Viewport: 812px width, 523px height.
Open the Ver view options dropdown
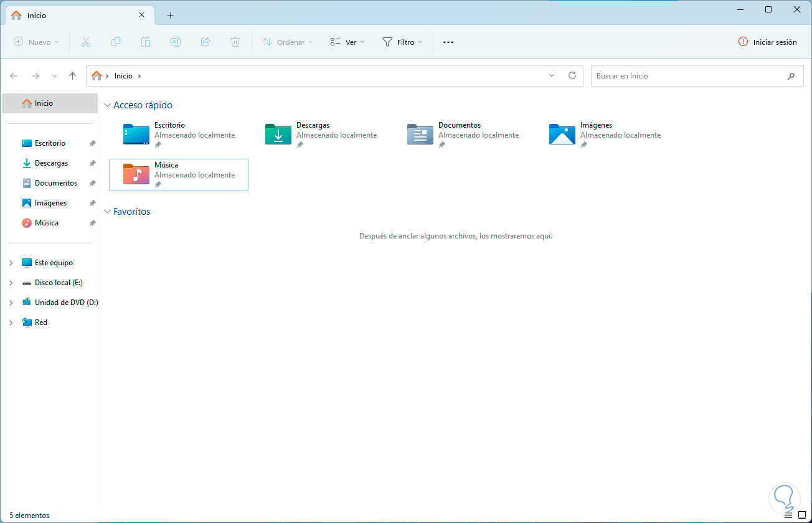[x=347, y=42]
